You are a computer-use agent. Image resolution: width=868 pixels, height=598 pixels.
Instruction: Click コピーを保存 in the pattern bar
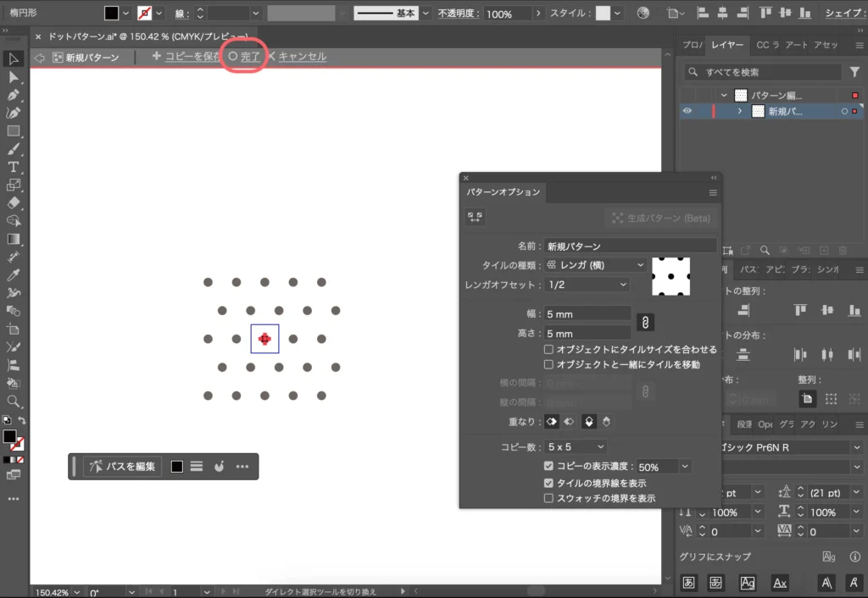(189, 56)
